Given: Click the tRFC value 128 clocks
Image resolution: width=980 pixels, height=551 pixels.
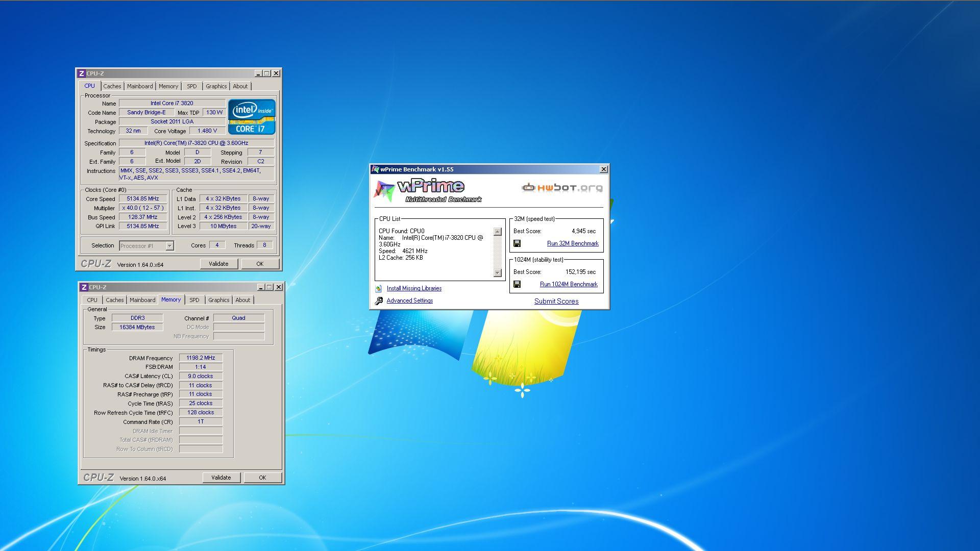Looking at the screenshot, I should [x=201, y=413].
